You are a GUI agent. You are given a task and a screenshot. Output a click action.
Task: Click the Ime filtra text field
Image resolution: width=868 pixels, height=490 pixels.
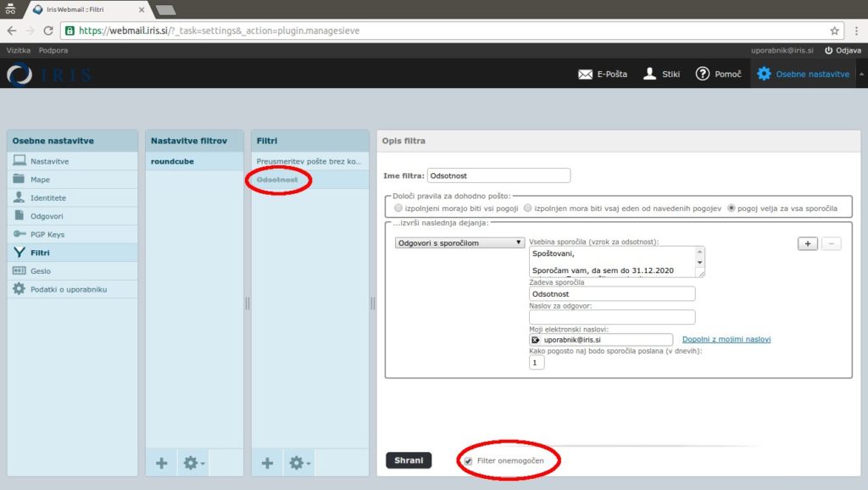click(x=498, y=175)
